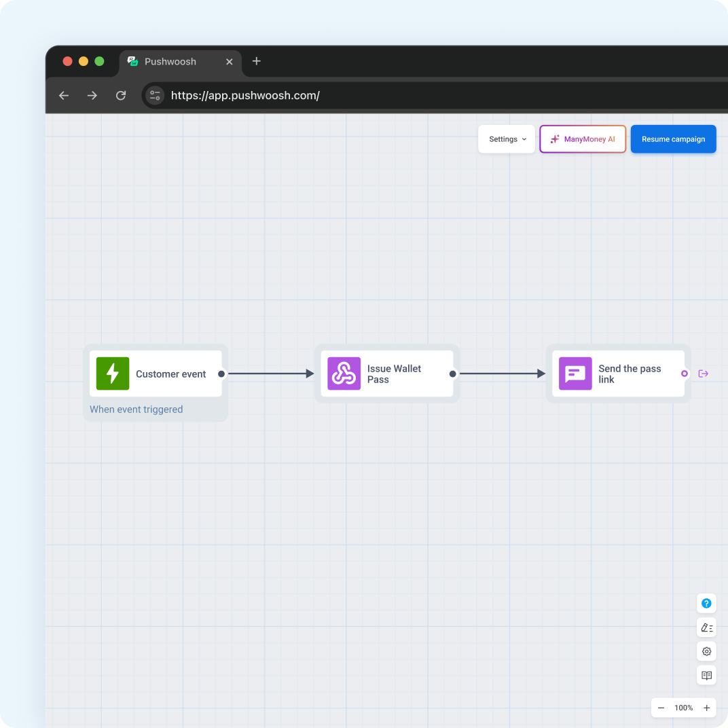
Task: Select the Issue Wallet Pass label
Action: coord(394,374)
